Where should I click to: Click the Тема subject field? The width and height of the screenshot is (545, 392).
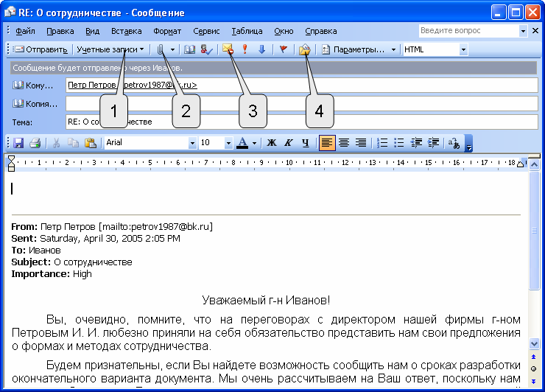tap(302, 122)
